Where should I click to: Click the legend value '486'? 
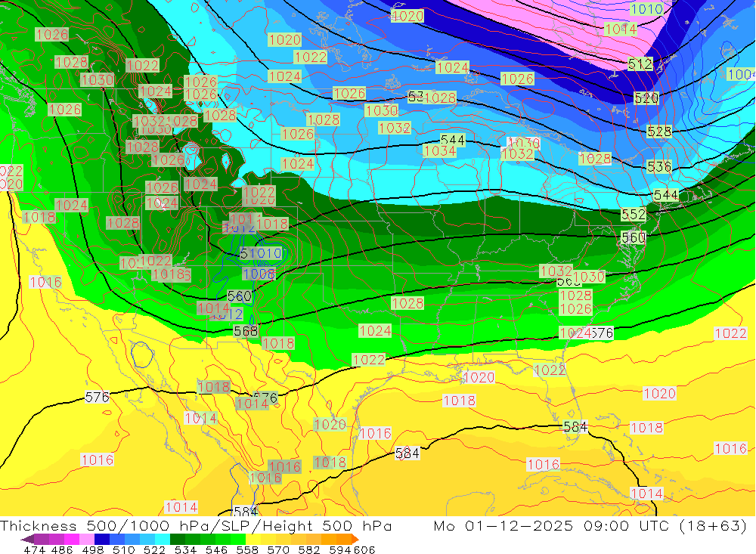pos(62,549)
